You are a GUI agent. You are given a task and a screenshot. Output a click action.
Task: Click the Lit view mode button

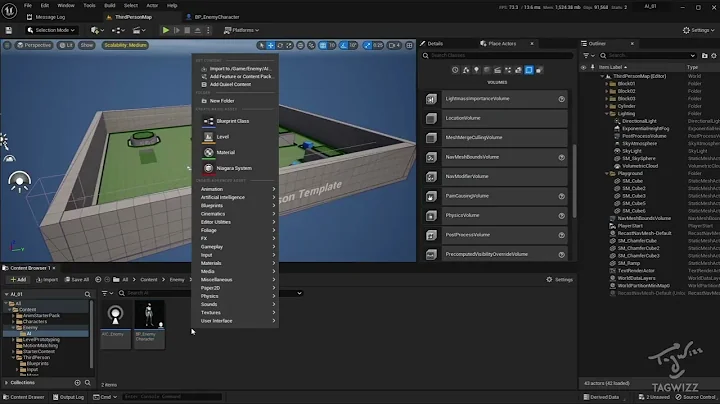[x=66, y=45]
